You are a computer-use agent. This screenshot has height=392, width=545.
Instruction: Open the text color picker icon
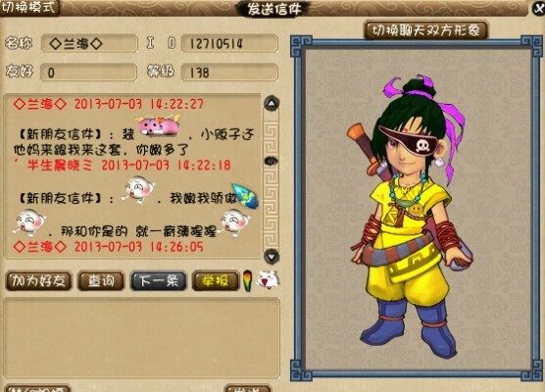pyautogui.click(x=247, y=281)
